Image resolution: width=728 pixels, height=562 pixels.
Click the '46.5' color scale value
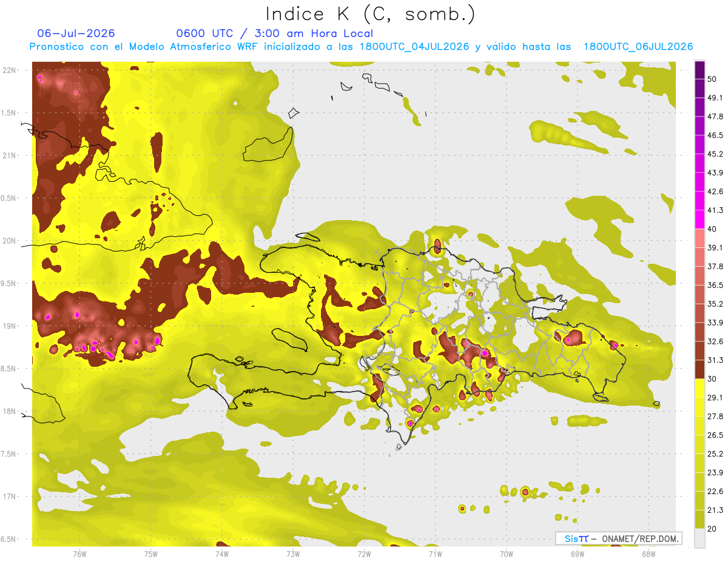point(715,136)
